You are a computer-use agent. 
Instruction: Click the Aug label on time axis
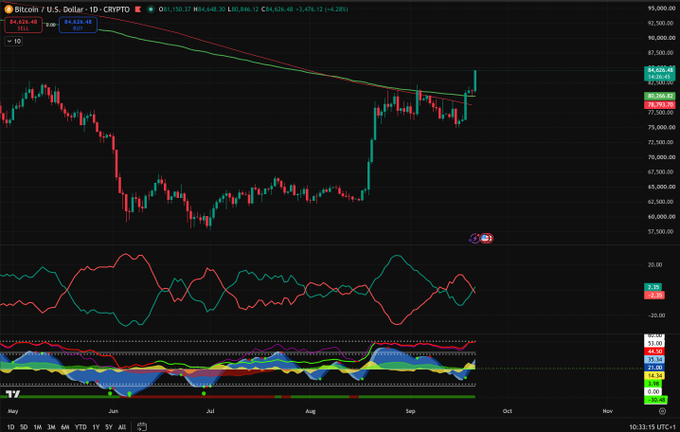(x=311, y=411)
